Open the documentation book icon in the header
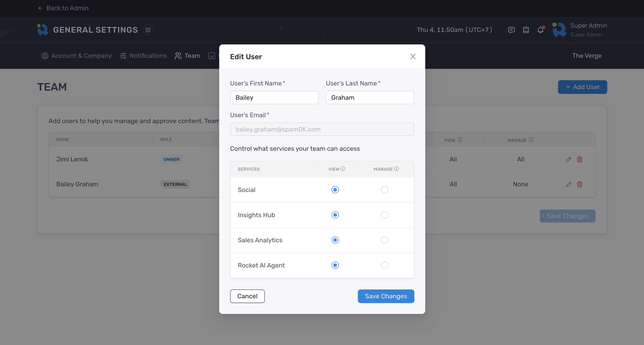The image size is (644, 345). coord(526,30)
